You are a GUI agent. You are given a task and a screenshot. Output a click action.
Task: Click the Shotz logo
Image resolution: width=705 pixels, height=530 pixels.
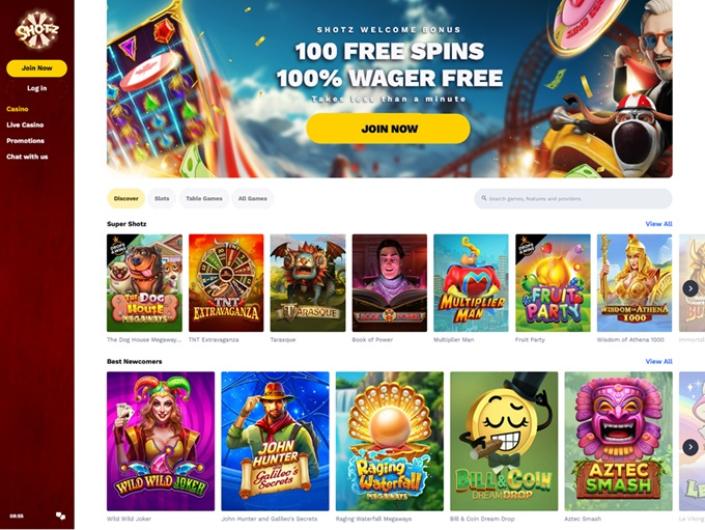tap(37, 30)
